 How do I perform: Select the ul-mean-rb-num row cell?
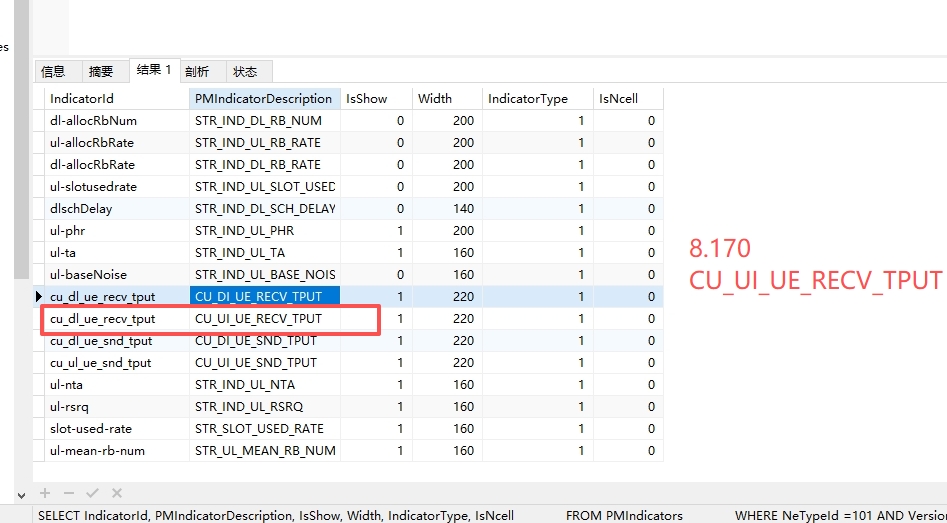click(x=97, y=451)
